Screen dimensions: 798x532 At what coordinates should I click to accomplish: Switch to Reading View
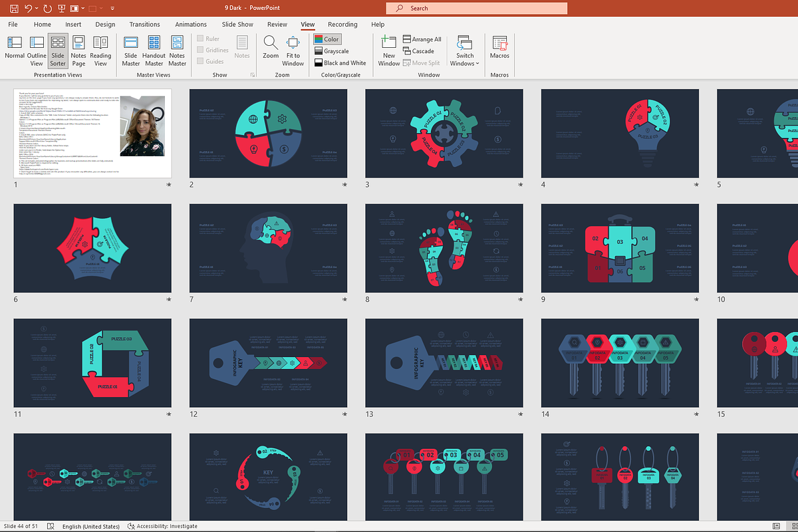100,51
